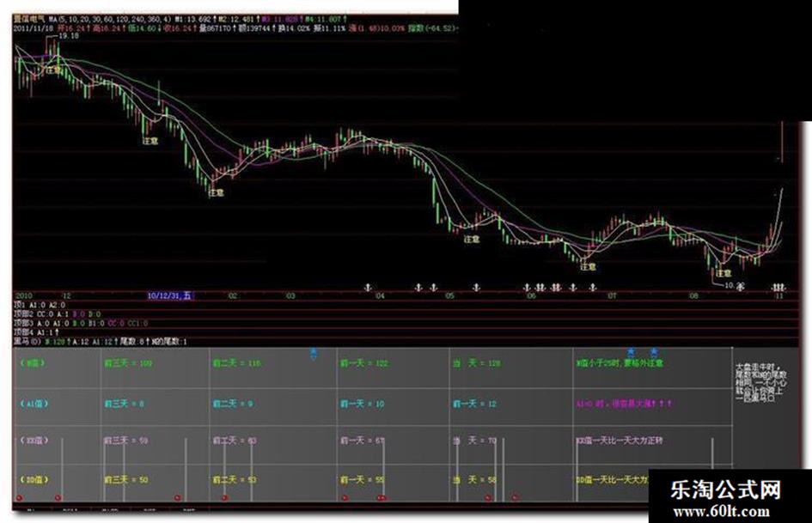The width and height of the screenshot is (812, 523).
Task: Click the stock name 置信电气 in the header
Action: 29,19
